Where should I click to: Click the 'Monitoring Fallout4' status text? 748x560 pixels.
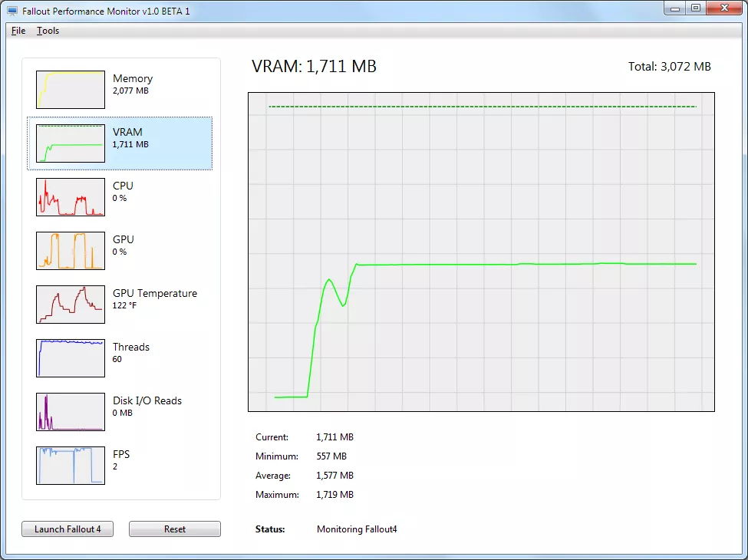click(357, 529)
